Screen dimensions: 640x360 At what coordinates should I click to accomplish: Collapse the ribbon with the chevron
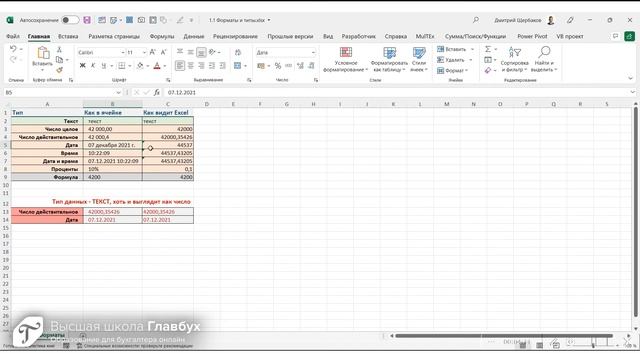(631, 78)
